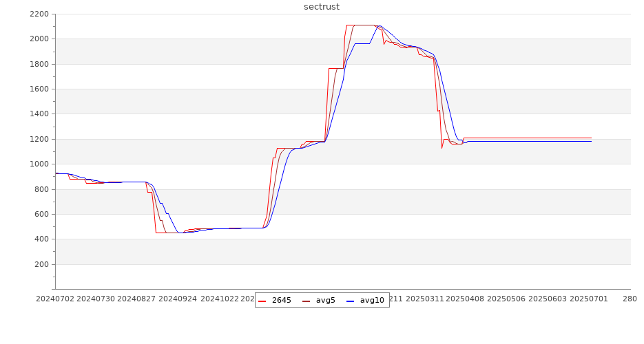
Task: Click the 20240702 x-axis date label
Action: tap(55, 299)
